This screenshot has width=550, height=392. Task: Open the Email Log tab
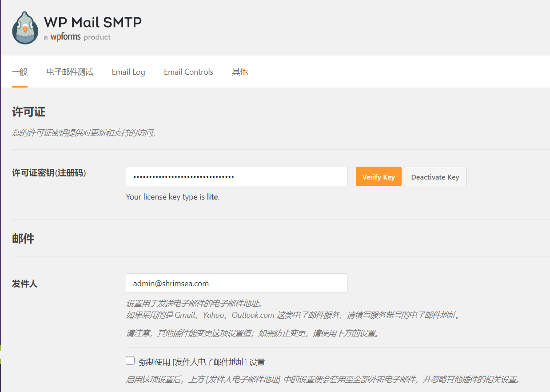128,72
